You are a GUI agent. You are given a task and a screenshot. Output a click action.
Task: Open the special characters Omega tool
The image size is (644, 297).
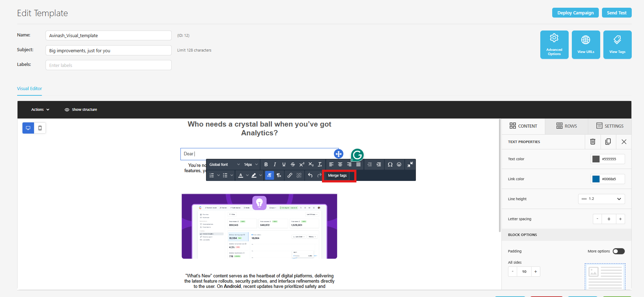click(x=390, y=164)
